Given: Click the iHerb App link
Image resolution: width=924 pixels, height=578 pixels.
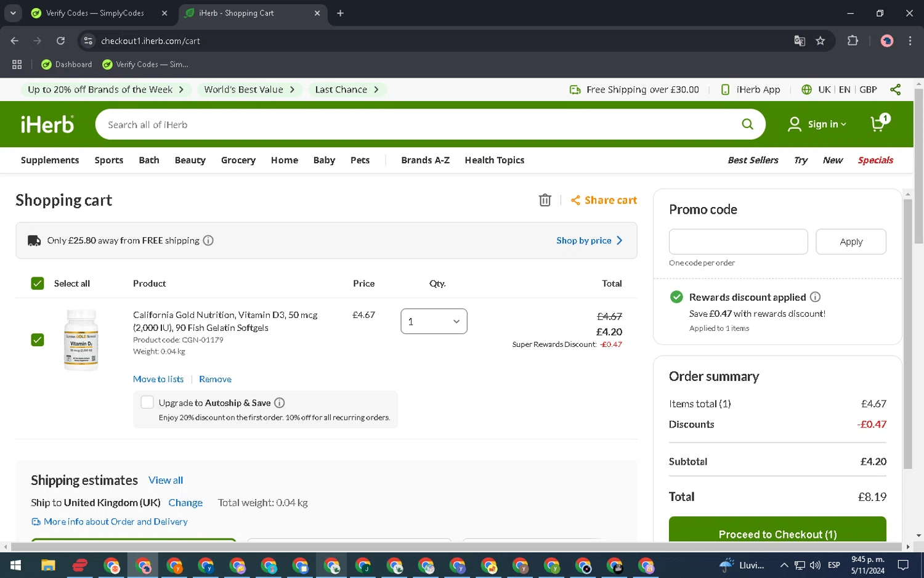Looking at the screenshot, I should 750,89.
